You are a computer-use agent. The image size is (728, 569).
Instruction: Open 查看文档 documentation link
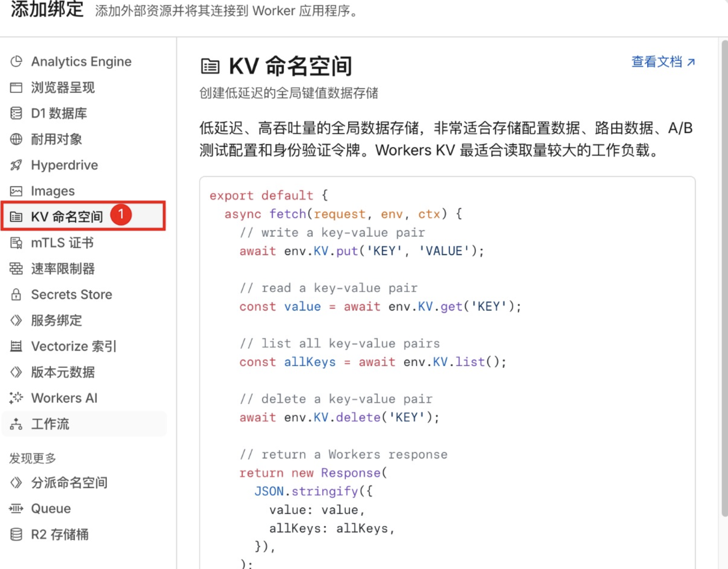663,62
